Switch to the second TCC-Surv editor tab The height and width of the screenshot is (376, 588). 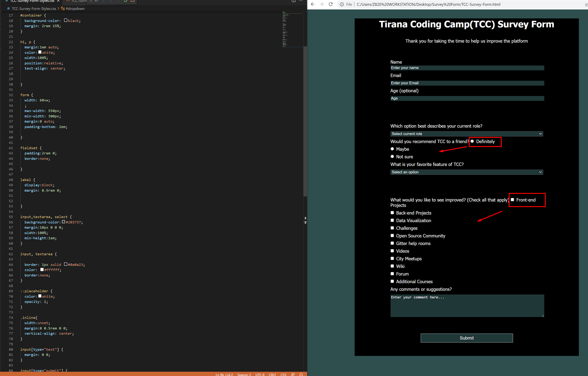[x=76, y=1]
